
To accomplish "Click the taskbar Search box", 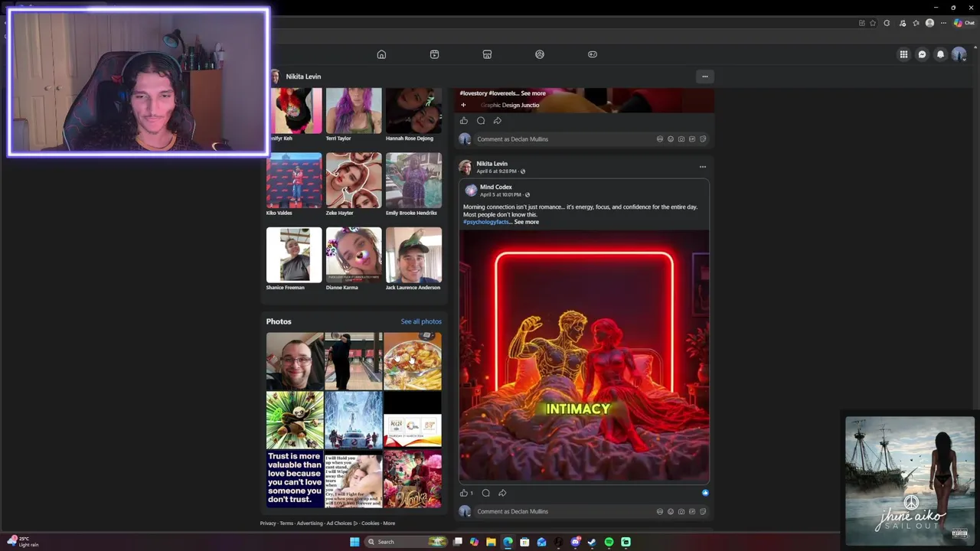I will pyautogui.click(x=406, y=542).
